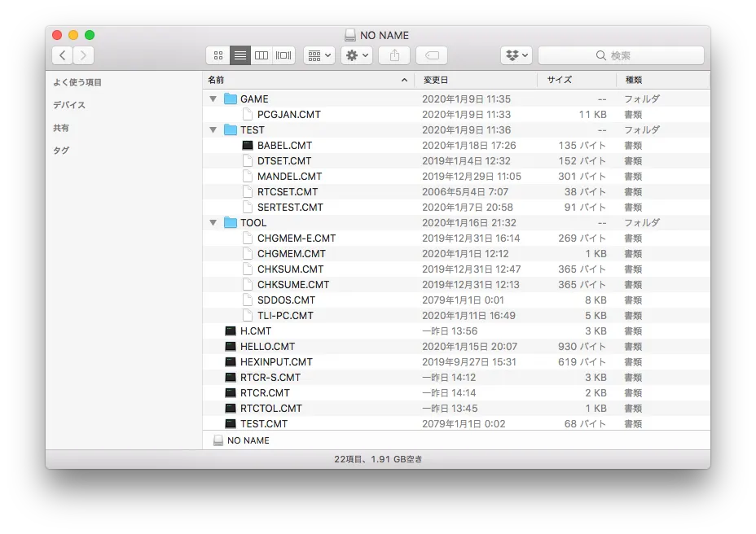Click the タグ sidebar heading
This screenshot has width=756, height=534.
pos(61,151)
